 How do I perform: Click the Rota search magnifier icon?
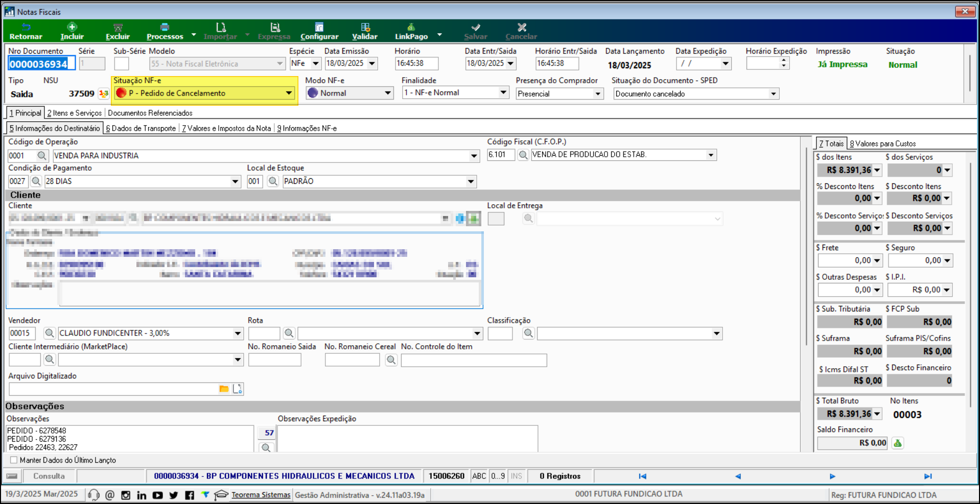tap(289, 333)
